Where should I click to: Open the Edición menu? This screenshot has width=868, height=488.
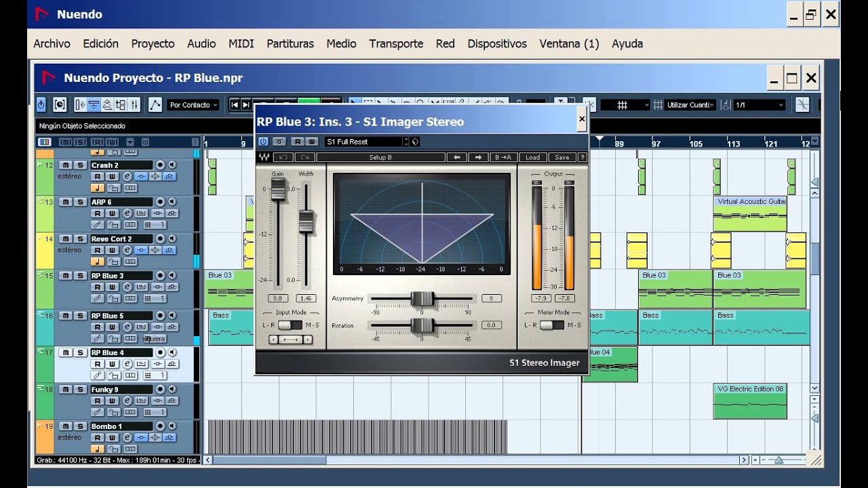tap(100, 43)
